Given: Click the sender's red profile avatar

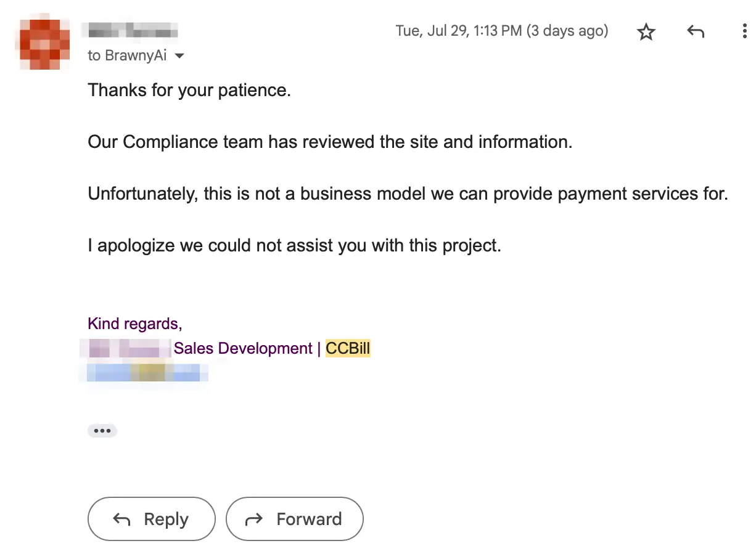Looking at the screenshot, I should pyautogui.click(x=41, y=44).
